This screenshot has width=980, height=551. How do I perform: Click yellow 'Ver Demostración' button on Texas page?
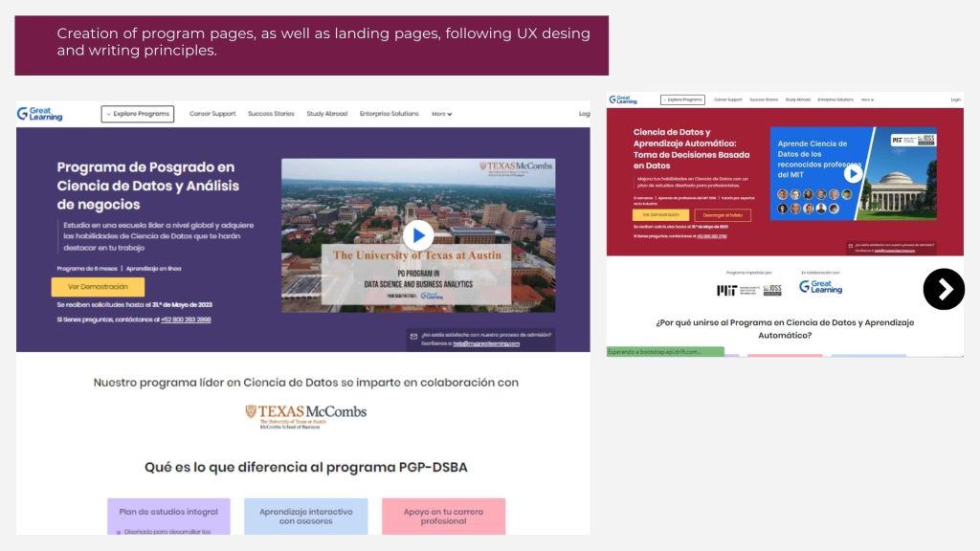[x=98, y=287]
